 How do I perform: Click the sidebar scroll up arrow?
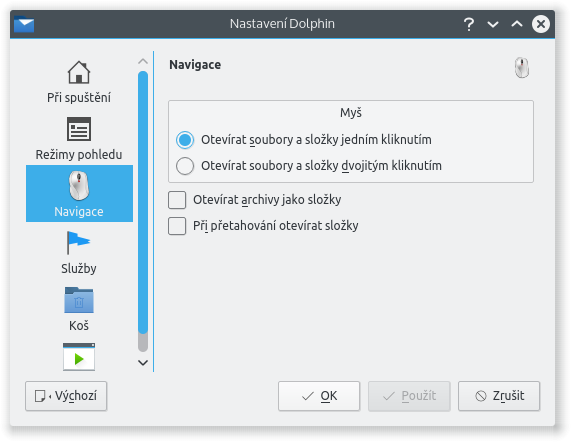tap(143, 61)
